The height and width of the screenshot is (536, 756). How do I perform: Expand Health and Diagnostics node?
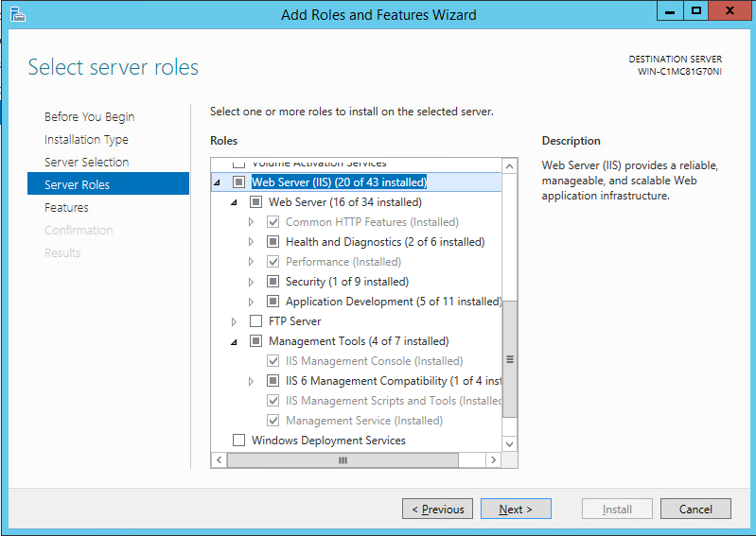[x=251, y=242]
